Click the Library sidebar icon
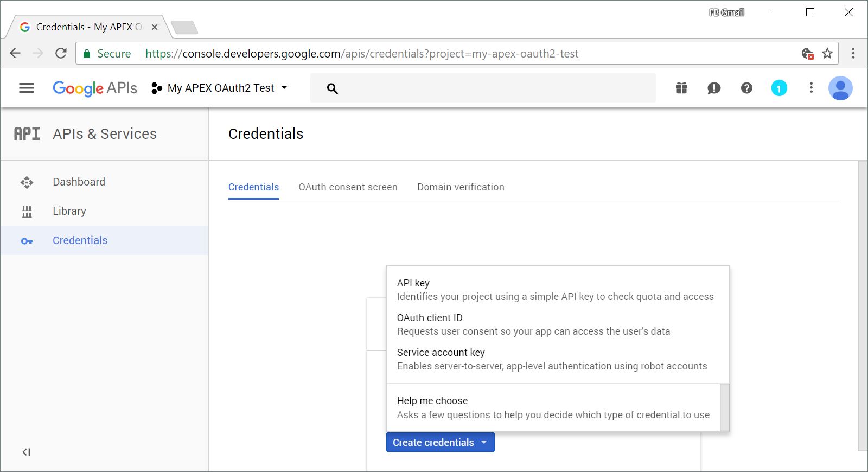 click(27, 212)
